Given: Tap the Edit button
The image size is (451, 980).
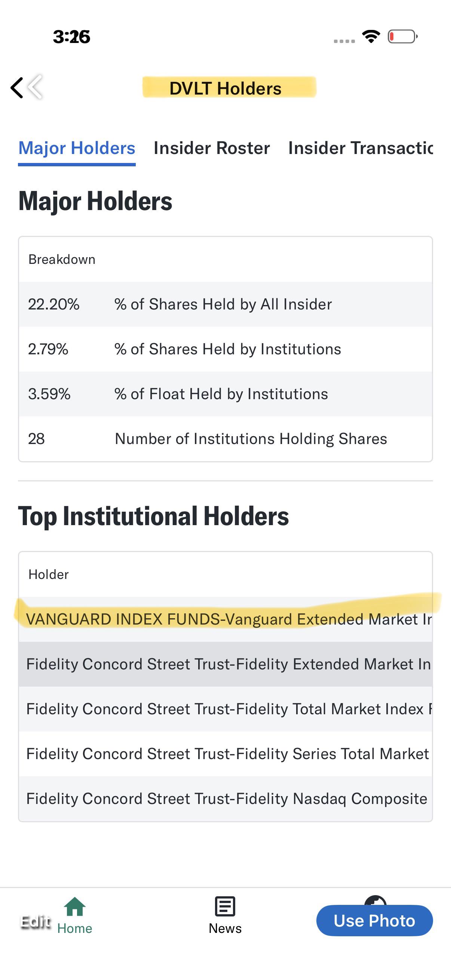Looking at the screenshot, I should point(36,922).
